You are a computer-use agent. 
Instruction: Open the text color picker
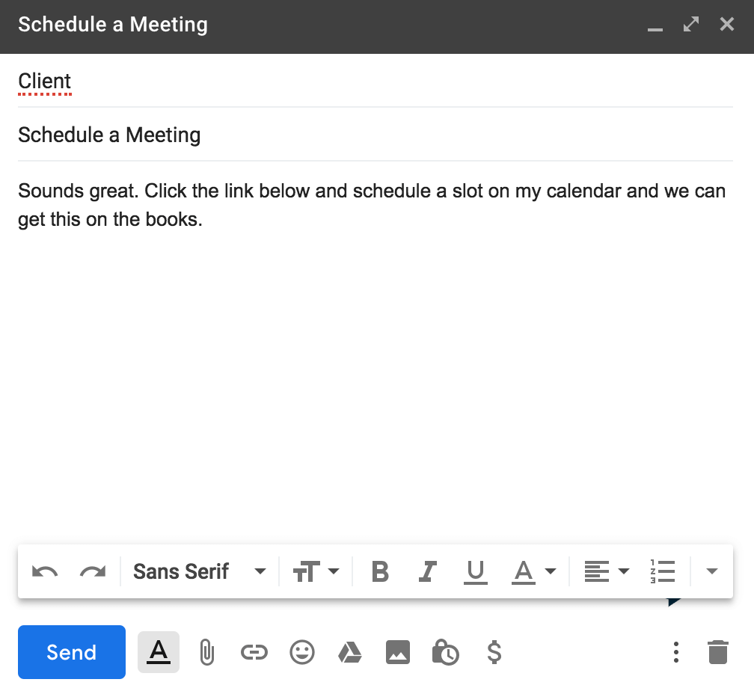[534, 571]
